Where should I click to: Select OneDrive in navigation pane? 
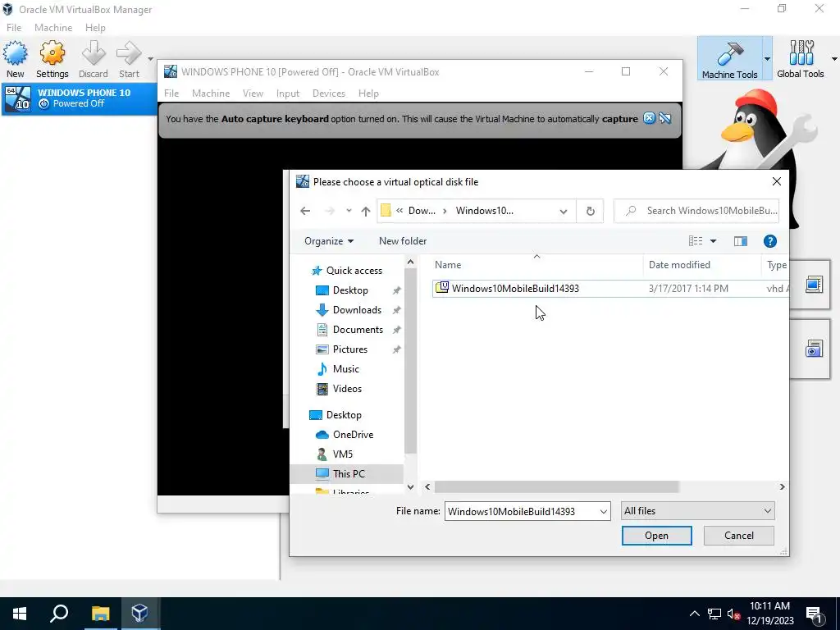pos(353,435)
